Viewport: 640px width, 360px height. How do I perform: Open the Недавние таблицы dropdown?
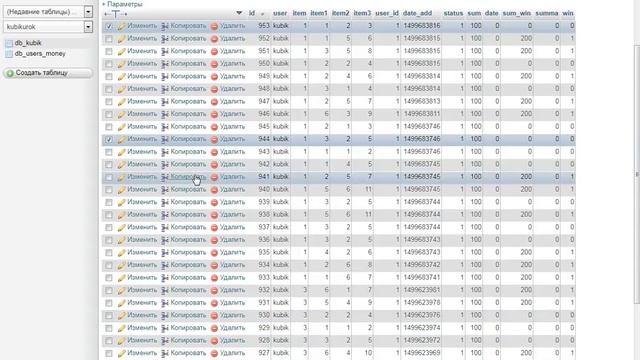(48, 12)
